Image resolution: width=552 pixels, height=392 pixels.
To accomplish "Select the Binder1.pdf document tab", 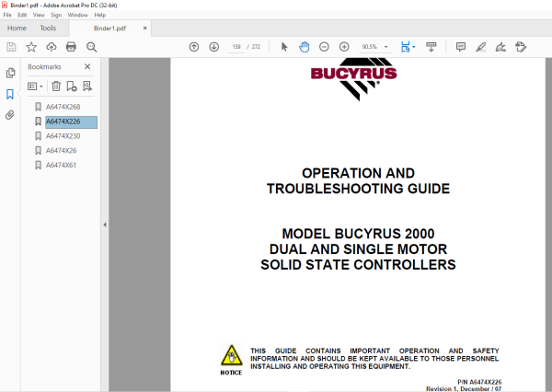I will pyautogui.click(x=109, y=29).
